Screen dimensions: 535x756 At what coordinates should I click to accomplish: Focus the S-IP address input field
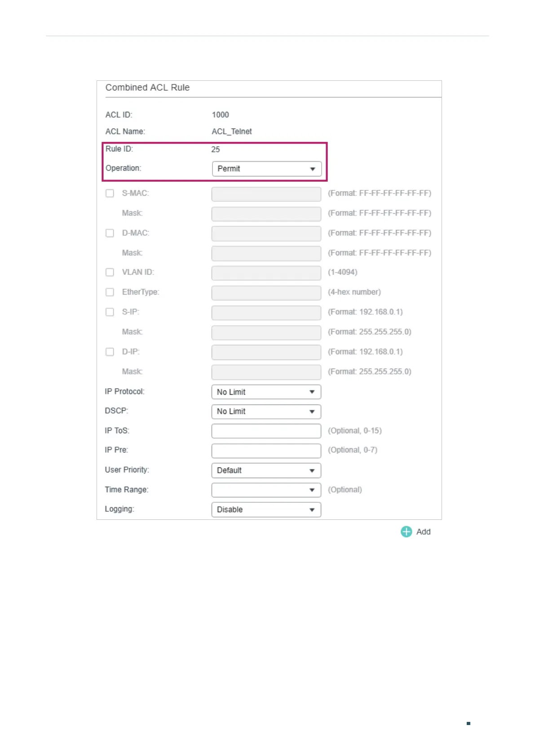point(266,312)
